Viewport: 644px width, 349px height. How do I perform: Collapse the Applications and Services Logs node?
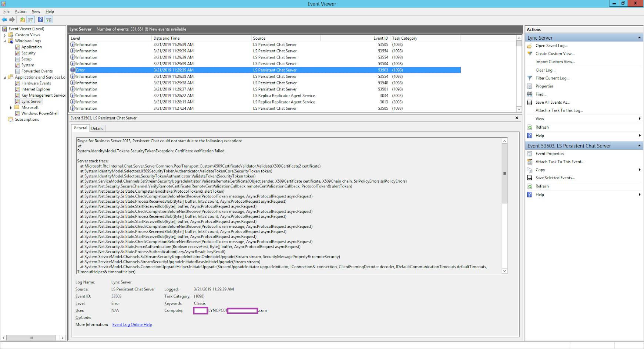coord(5,77)
